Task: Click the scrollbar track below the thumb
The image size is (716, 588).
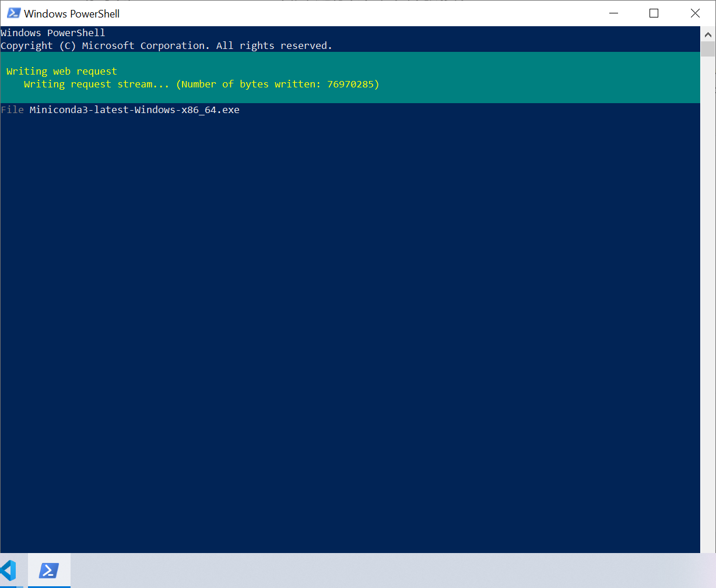Action: click(x=708, y=291)
